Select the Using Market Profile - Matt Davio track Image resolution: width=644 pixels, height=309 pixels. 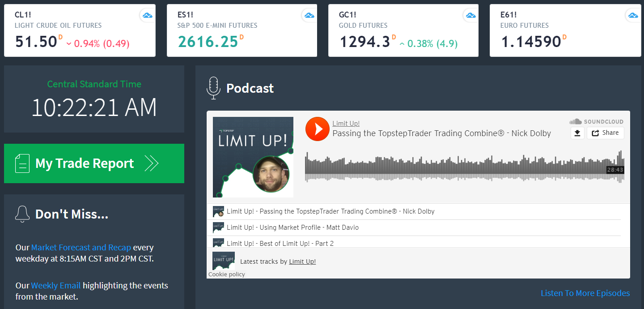coord(292,227)
